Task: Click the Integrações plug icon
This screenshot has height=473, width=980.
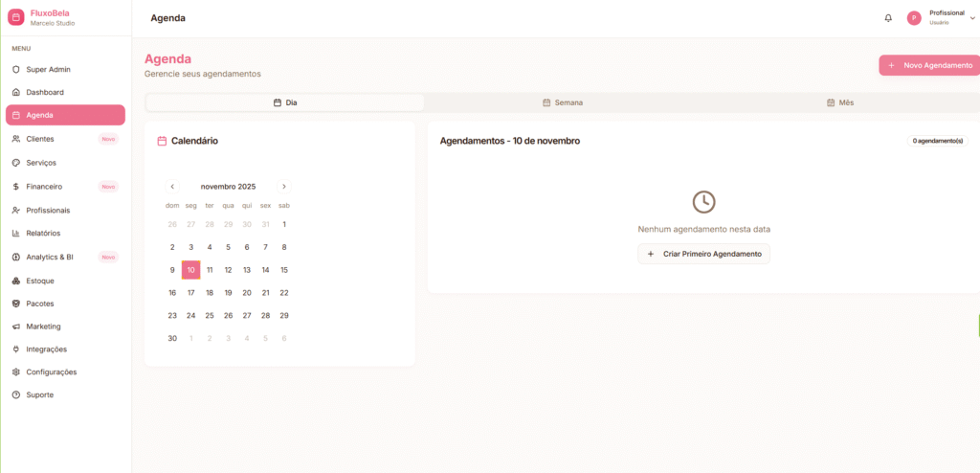Action: pos(16,349)
